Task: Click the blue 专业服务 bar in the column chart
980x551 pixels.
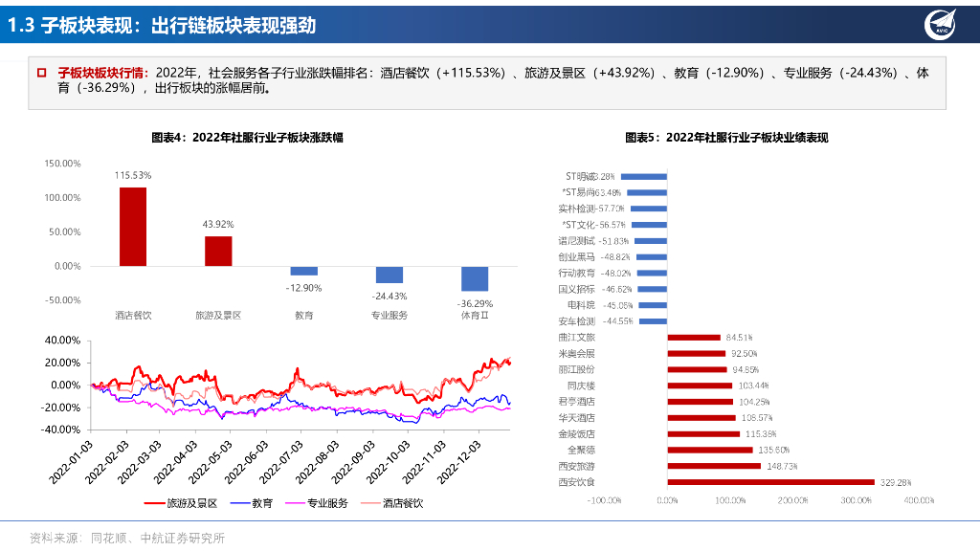Action: click(390, 275)
